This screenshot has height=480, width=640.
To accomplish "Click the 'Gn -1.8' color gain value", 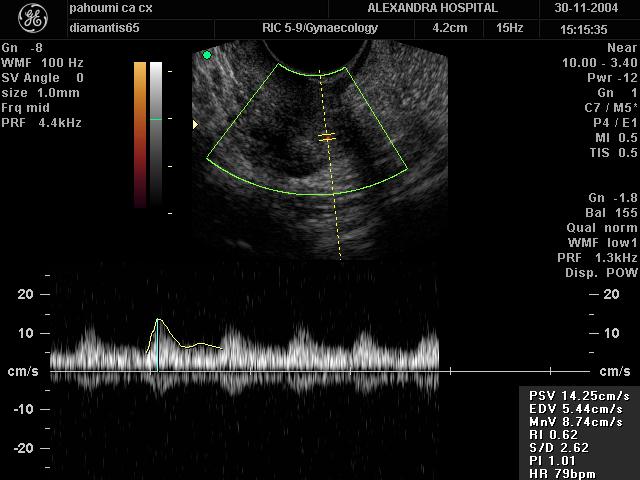I will point(613,198).
